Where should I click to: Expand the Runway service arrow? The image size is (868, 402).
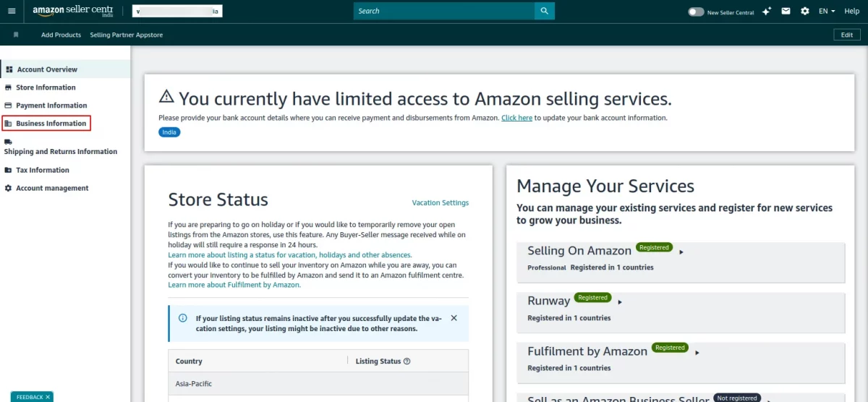click(x=620, y=301)
